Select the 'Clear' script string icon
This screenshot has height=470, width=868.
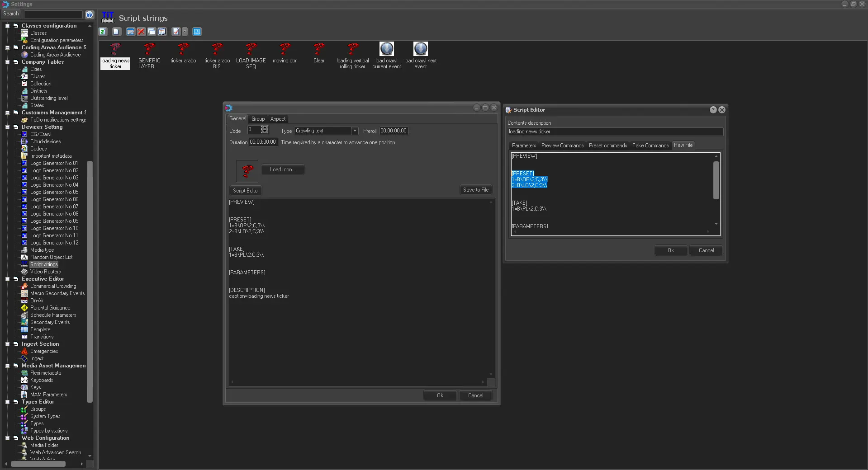pyautogui.click(x=319, y=49)
